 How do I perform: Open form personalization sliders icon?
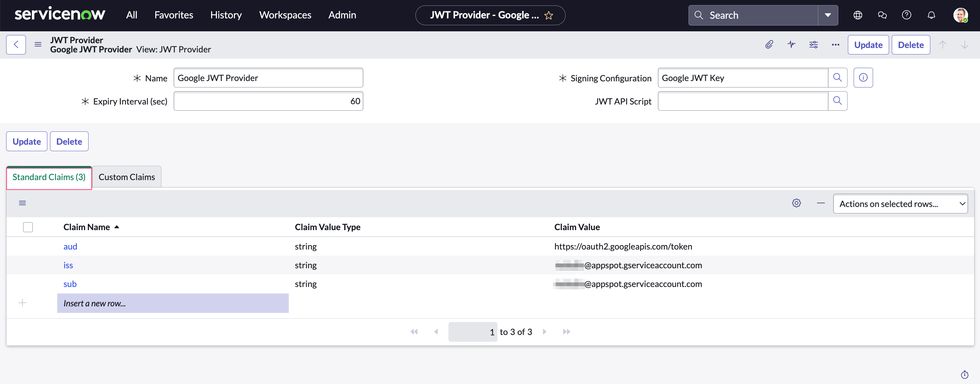(x=814, y=45)
